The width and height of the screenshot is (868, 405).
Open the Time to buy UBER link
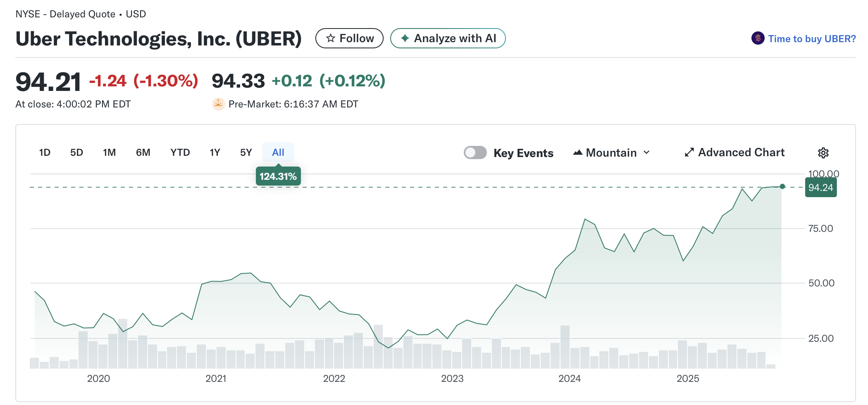pos(812,38)
